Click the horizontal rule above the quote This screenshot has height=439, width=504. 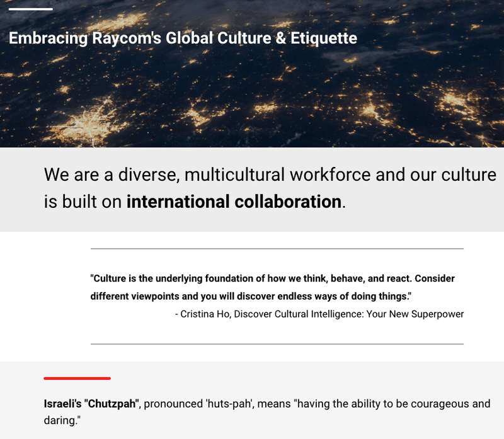pos(277,249)
